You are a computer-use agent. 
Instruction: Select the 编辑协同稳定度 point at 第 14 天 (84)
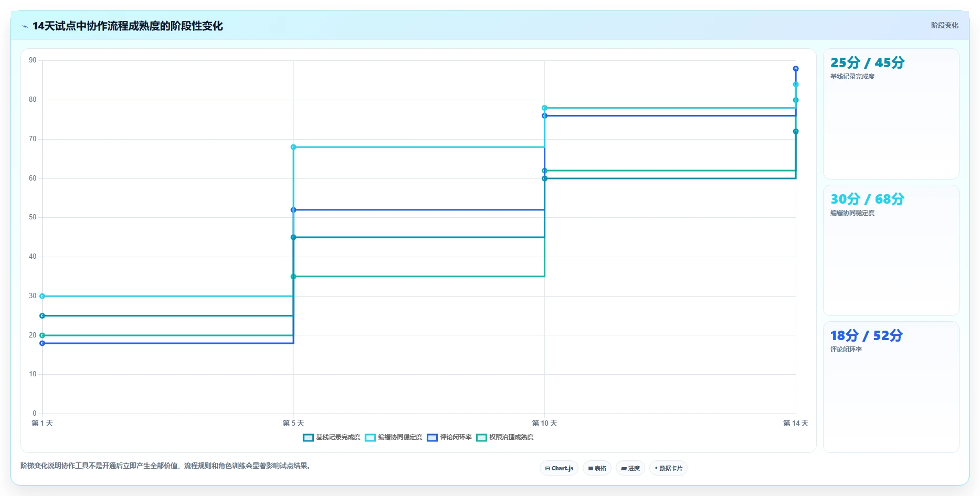tap(796, 85)
